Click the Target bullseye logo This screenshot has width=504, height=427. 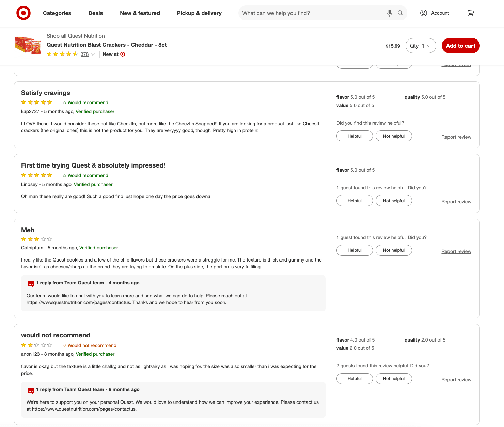23,13
